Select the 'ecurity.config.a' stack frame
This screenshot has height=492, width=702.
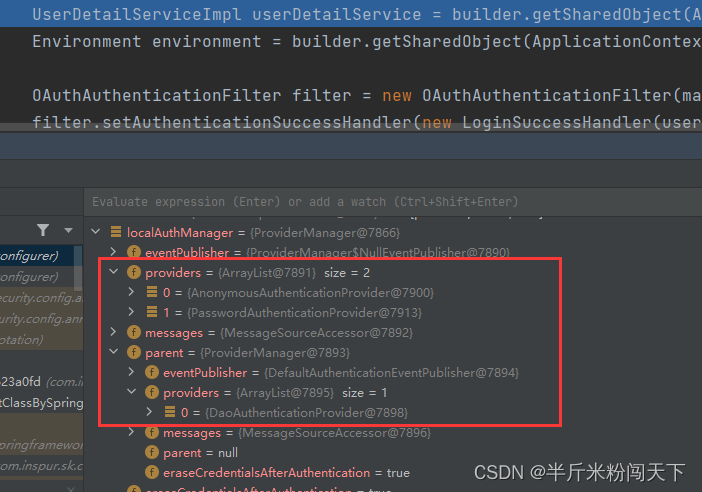(x=41, y=298)
